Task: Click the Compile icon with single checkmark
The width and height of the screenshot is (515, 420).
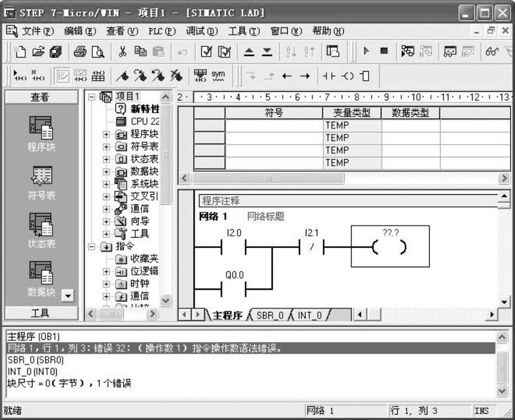Action: [x=206, y=52]
